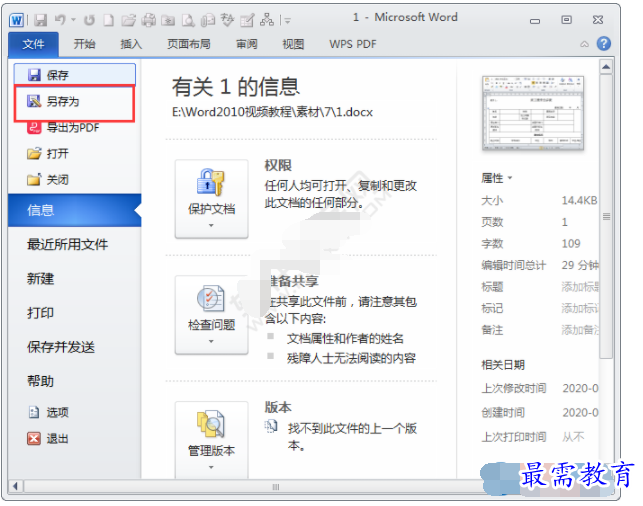Select the 信息 section
This screenshot has width=643, height=506.
pos(75,210)
